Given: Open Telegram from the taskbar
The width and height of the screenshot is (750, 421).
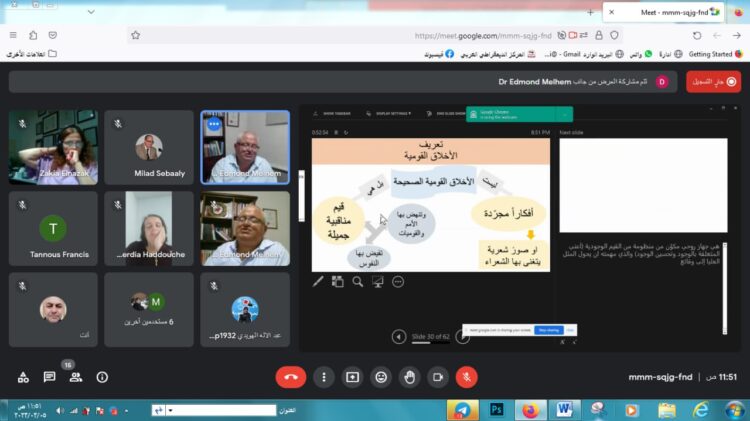Looking at the screenshot, I should tap(463, 410).
